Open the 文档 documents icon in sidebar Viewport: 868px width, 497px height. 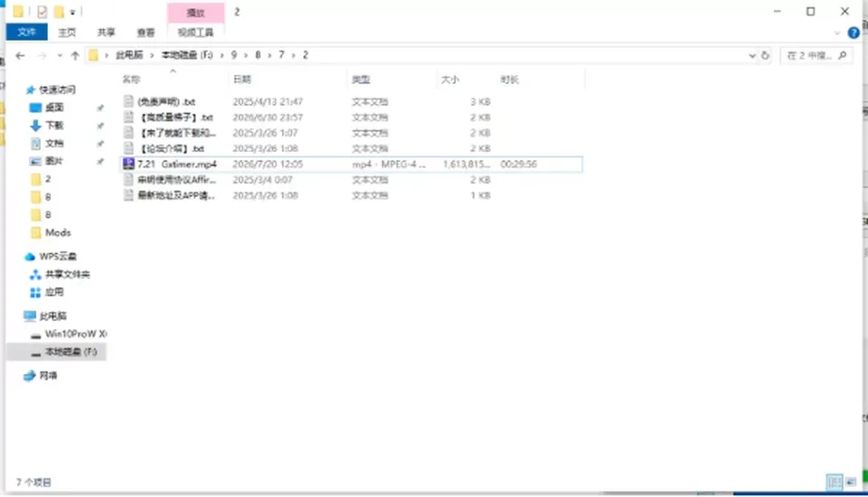[x=35, y=144]
